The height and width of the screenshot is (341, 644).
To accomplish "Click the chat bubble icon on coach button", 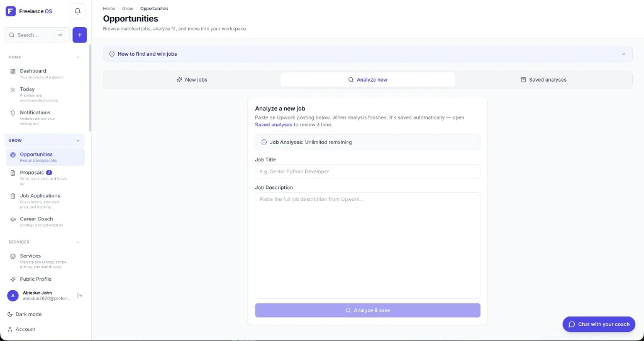I will (571, 324).
